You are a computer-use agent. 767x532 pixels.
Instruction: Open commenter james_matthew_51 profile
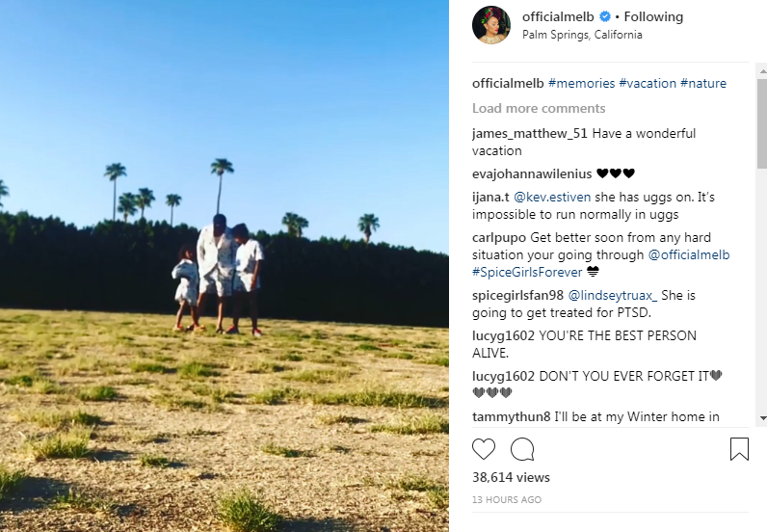coord(530,134)
